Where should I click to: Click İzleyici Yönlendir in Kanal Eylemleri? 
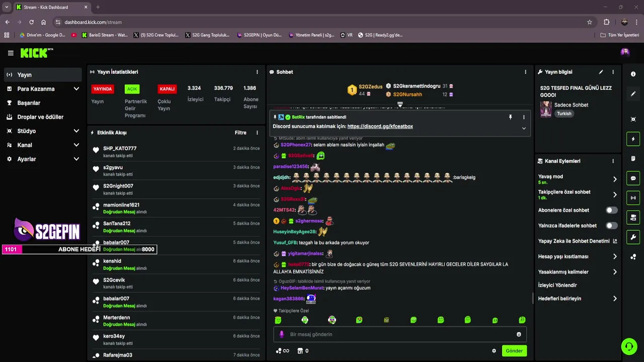point(557,285)
